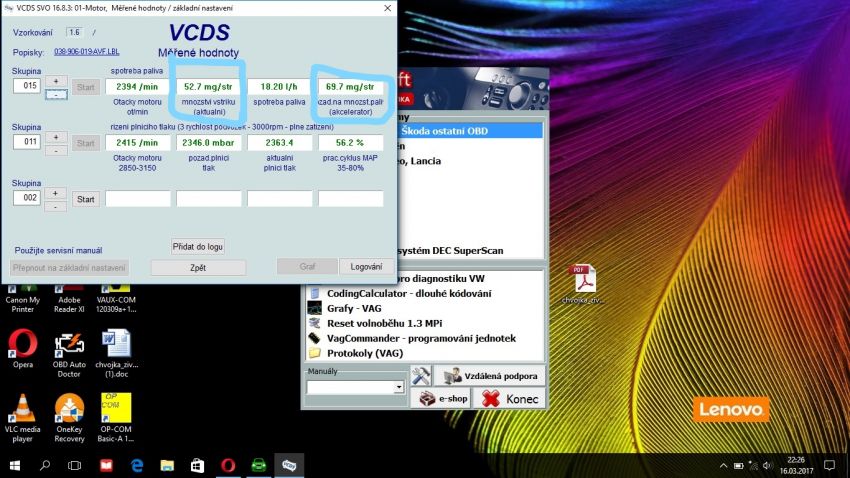
Task: Click the VCDS taskbar icon
Action: click(289, 465)
